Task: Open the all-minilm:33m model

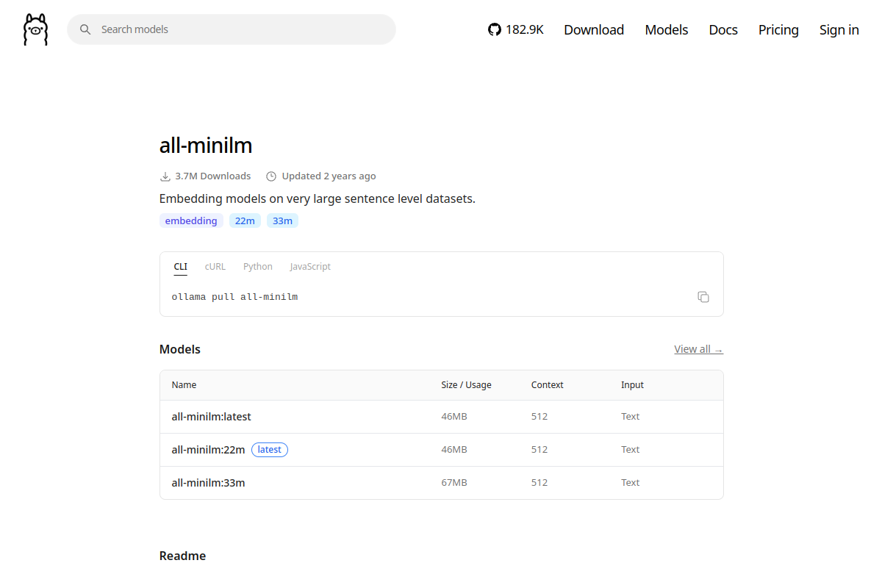Action: pos(209,483)
